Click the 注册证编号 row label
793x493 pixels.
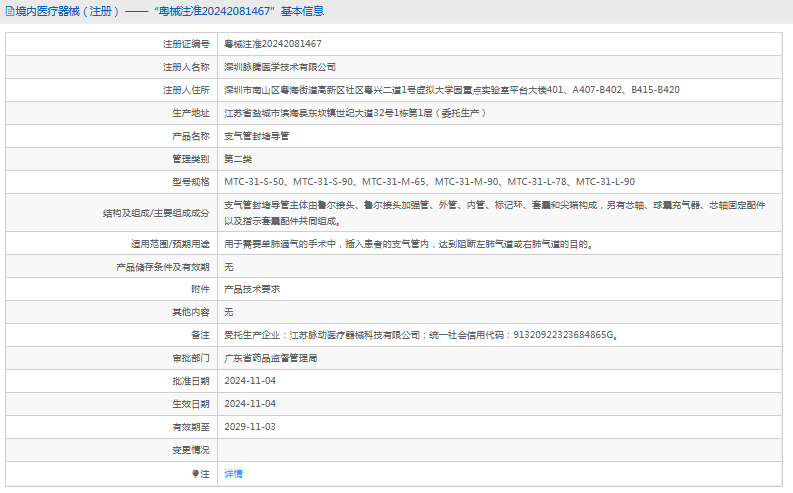pos(186,44)
